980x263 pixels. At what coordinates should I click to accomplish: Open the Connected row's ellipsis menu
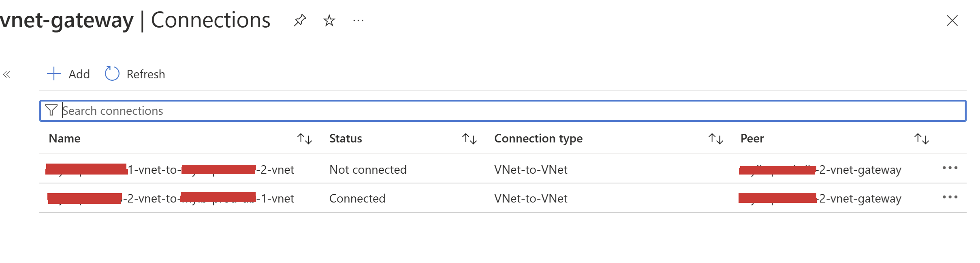click(950, 197)
